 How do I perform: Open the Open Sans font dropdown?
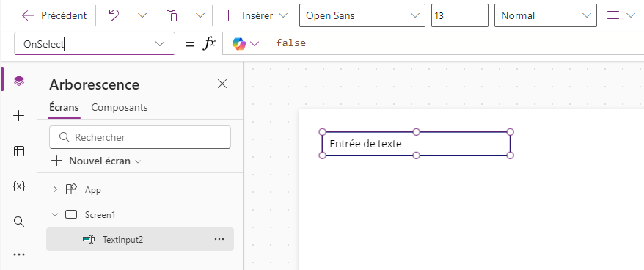coord(362,15)
